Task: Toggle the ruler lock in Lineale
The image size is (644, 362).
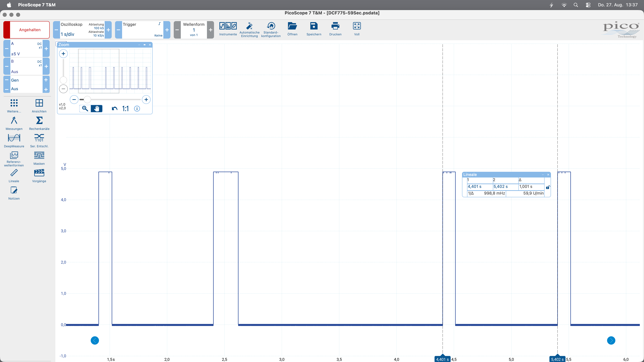Action: pos(548,187)
